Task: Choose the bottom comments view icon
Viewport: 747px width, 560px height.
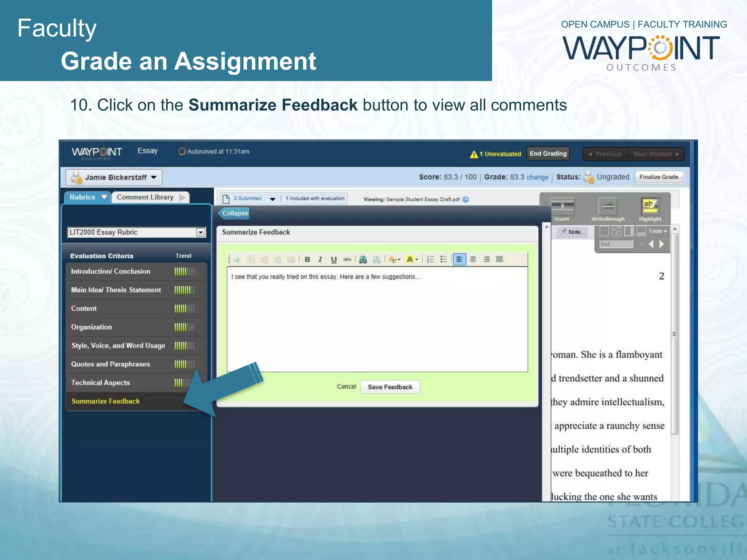Action: (x=641, y=231)
